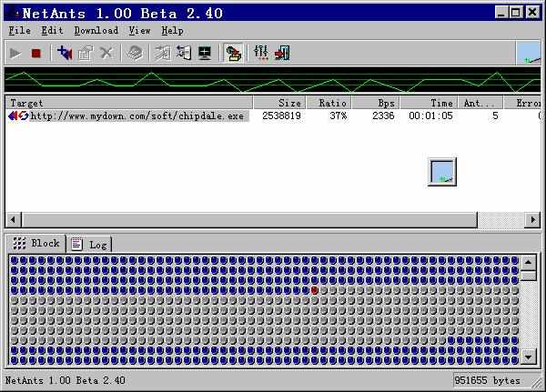Viewport: 546px width, 392px height.
Task: Click the 37% ratio value
Action: 339,116
